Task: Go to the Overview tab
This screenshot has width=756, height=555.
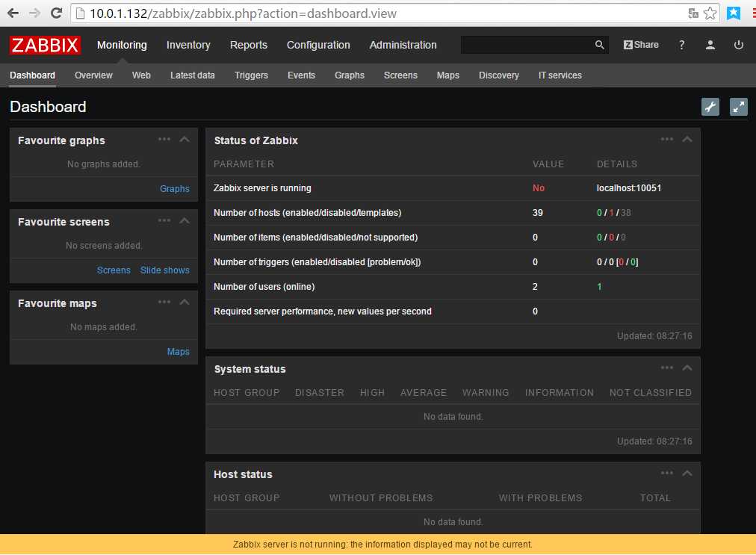Action: 93,75
